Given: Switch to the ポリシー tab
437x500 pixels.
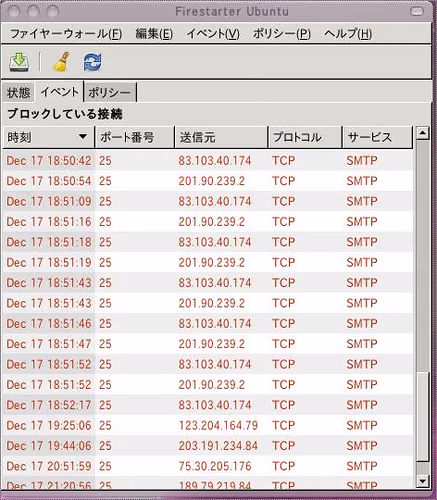Looking at the screenshot, I should coord(110,92).
